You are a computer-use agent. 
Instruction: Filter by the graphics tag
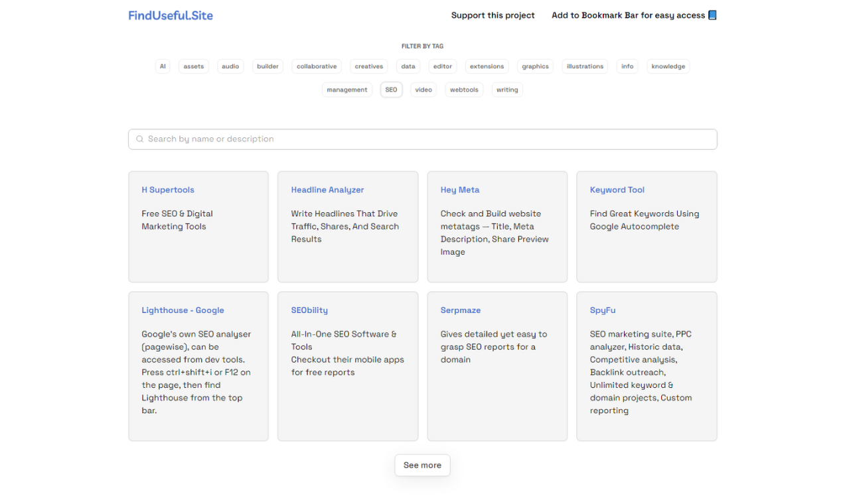[535, 66]
